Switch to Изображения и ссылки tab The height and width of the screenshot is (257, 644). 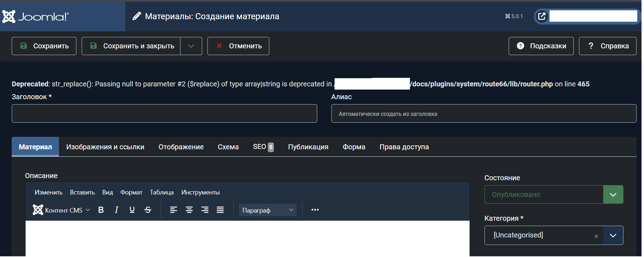pyautogui.click(x=105, y=147)
